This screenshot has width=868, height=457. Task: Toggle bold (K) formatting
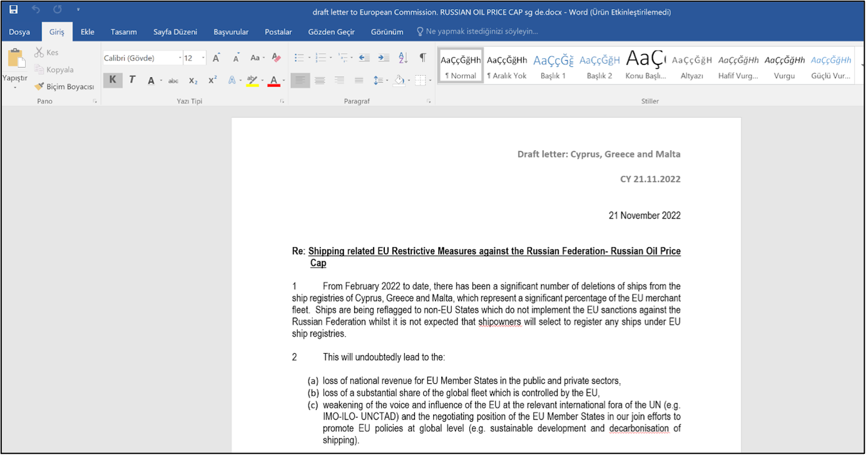point(113,80)
